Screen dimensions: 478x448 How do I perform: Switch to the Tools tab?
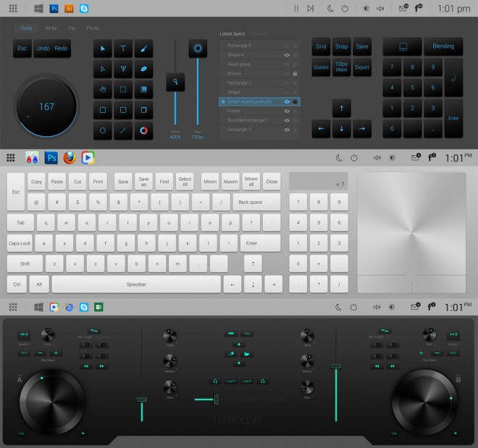tap(26, 28)
